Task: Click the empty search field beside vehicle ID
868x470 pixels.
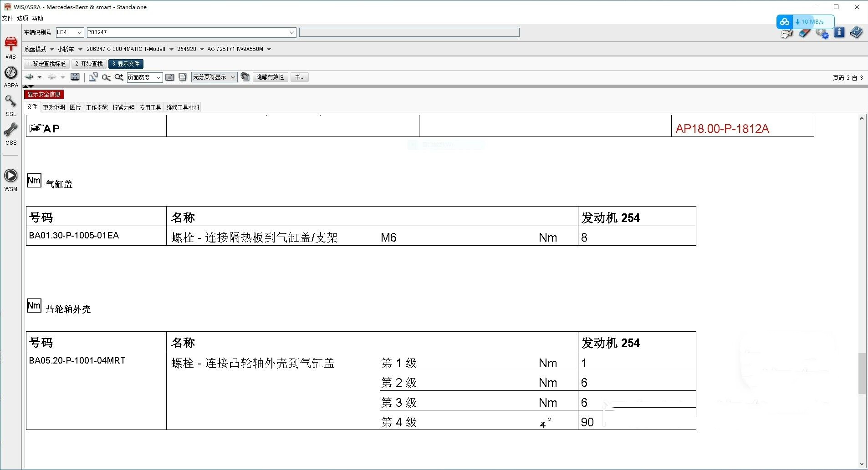Action: (409, 32)
